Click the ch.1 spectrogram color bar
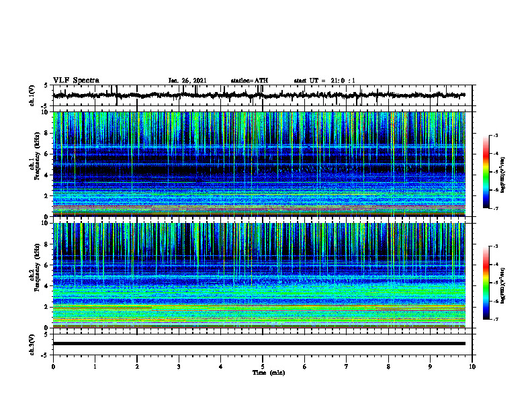The image size is (532, 411). tap(486, 172)
